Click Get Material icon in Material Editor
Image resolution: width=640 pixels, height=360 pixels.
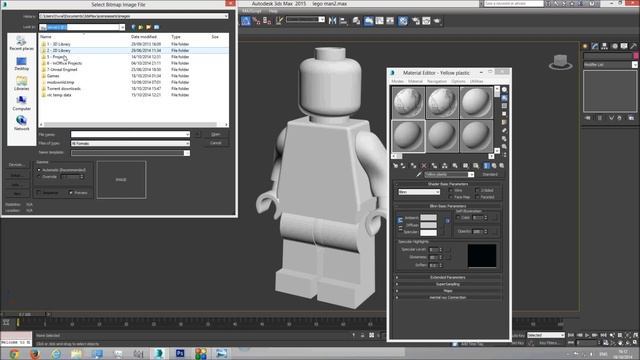click(x=395, y=166)
